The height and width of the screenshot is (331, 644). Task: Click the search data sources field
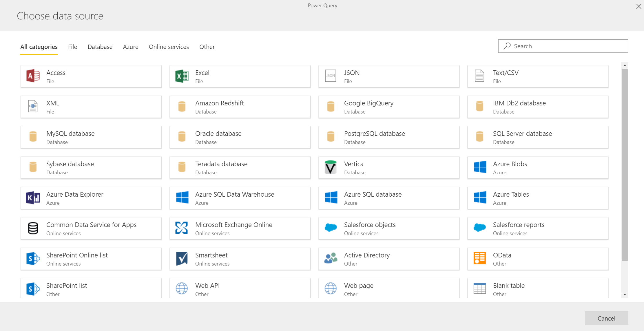coord(562,46)
